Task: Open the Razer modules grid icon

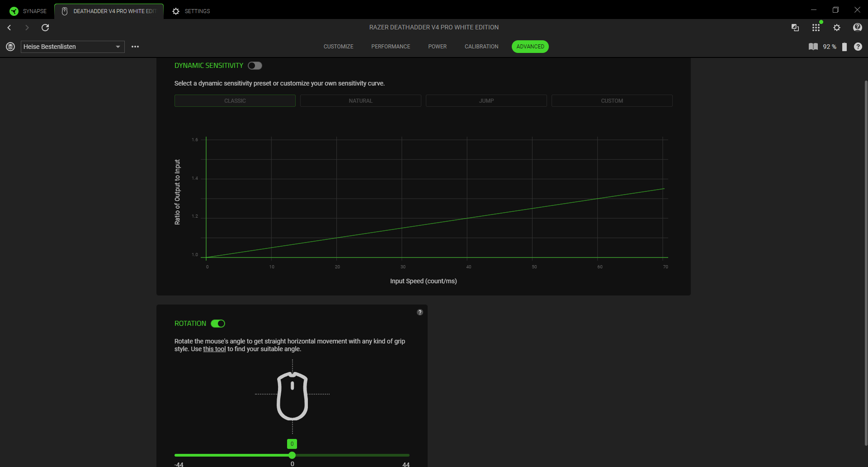Action: [816, 28]
